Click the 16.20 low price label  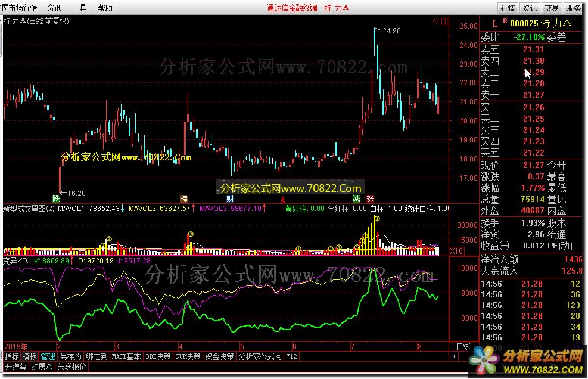76,193
